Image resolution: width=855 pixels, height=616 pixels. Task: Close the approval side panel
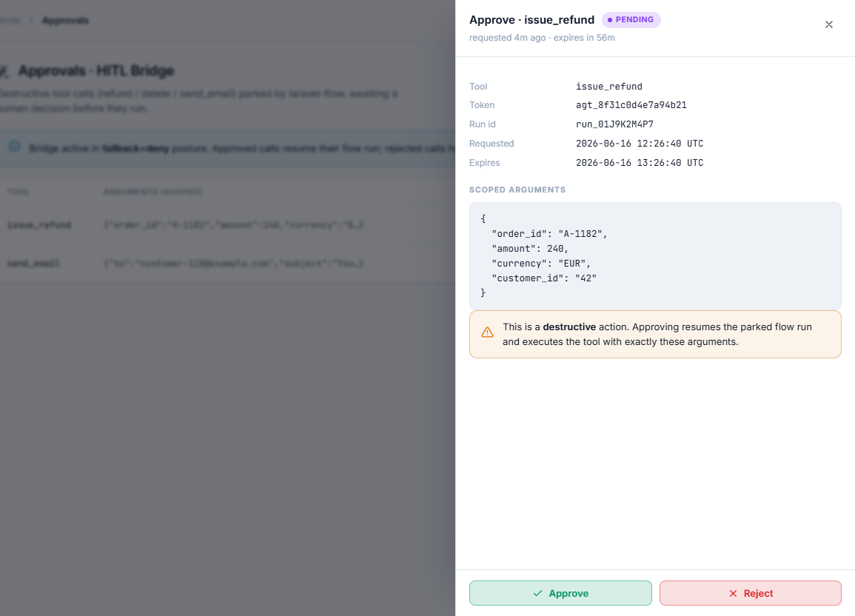pos(829,24)
